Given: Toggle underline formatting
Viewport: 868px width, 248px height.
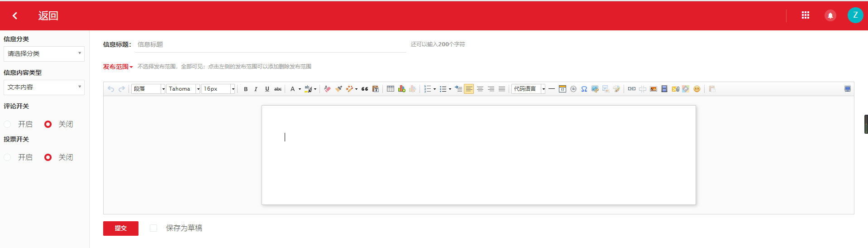Looking at the screenshot, I should [x=267, y=89].
